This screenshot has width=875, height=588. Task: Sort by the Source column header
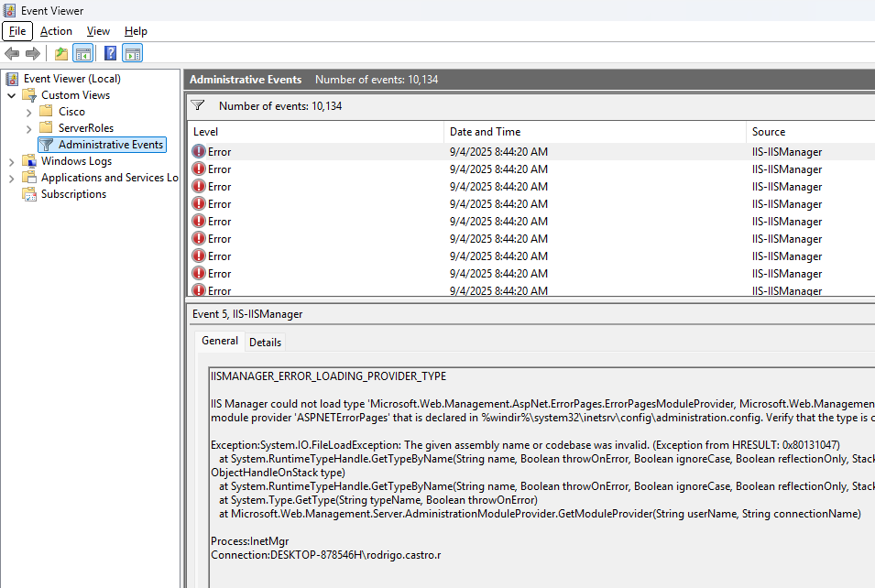tap(810, 132)
